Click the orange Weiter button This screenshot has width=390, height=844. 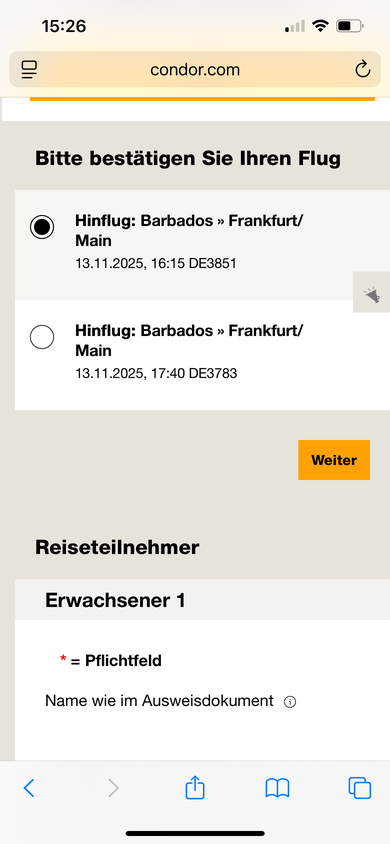[334, 460]
